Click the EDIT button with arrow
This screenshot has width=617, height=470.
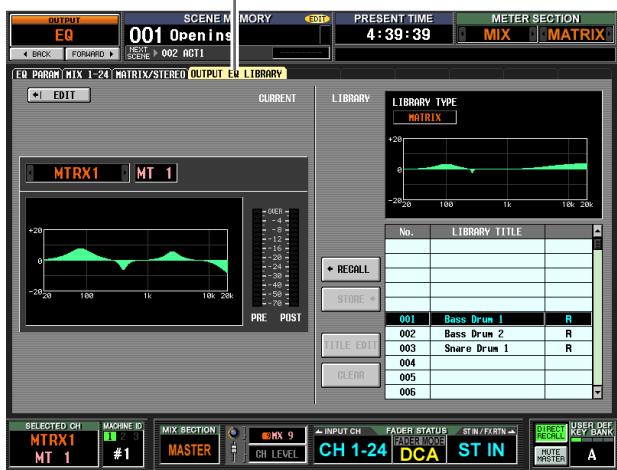click(59, 95)
